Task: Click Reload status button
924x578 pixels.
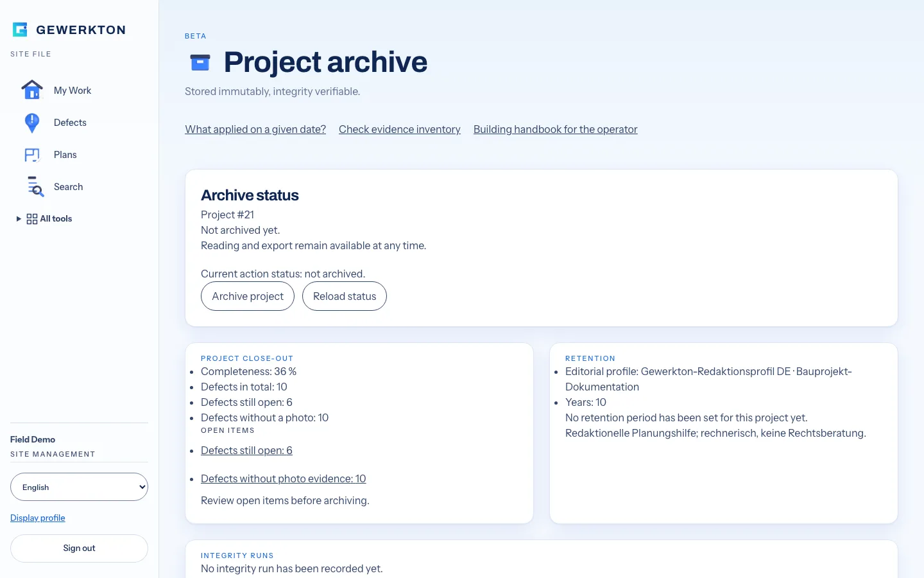Action: [x=345, y=296]
